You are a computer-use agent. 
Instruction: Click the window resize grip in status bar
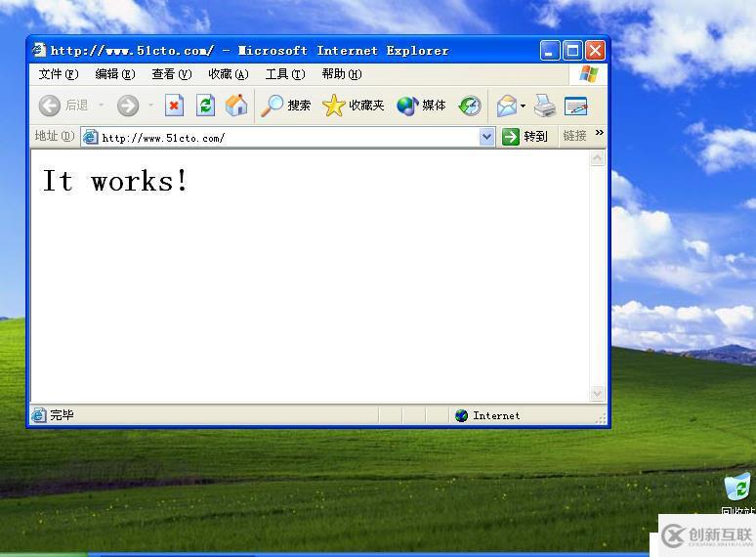click(601, 418)
